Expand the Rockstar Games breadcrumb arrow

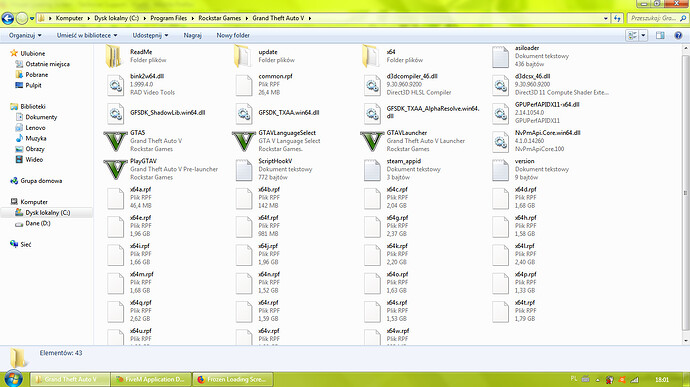point(246,18)
